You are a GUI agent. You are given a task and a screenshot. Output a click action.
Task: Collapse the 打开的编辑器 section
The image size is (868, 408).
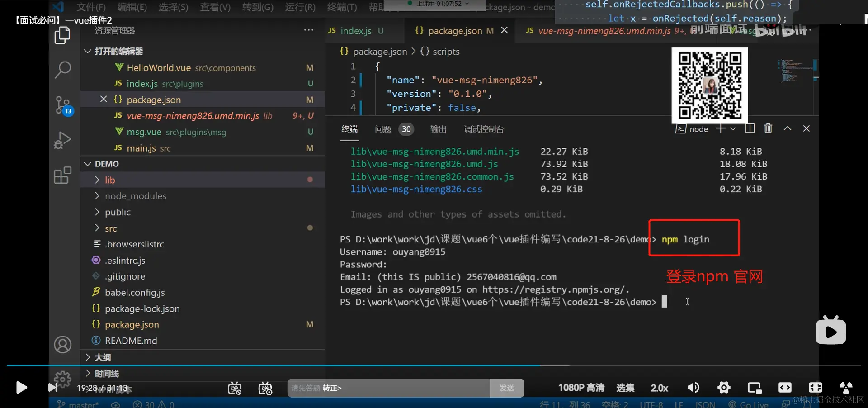point(88,51)
